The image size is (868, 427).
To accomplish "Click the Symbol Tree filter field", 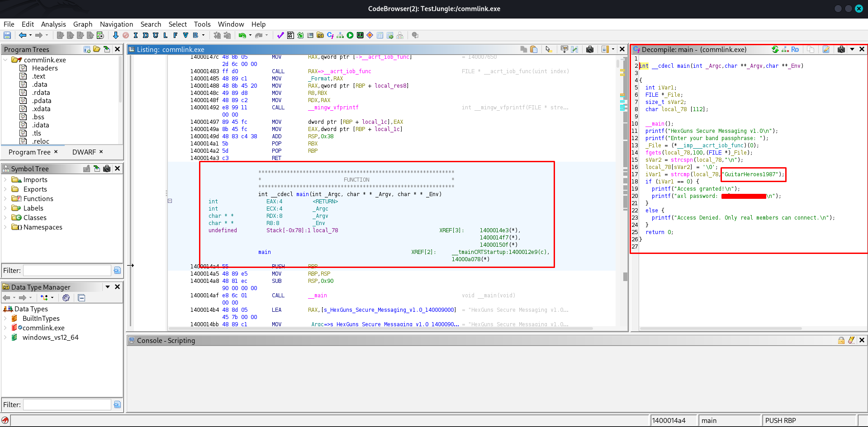I will coord(67,271).
